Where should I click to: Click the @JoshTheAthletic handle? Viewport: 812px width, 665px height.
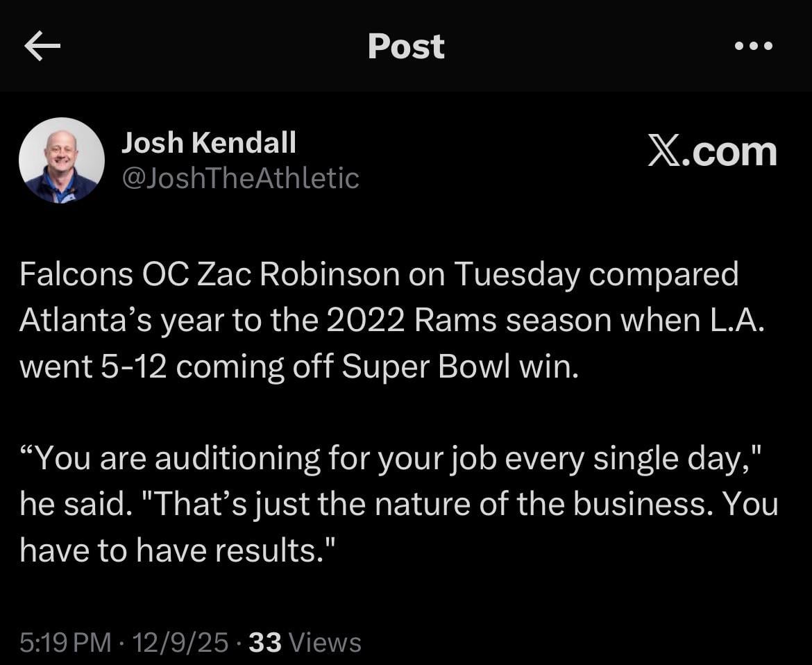(x=241, y=178)
